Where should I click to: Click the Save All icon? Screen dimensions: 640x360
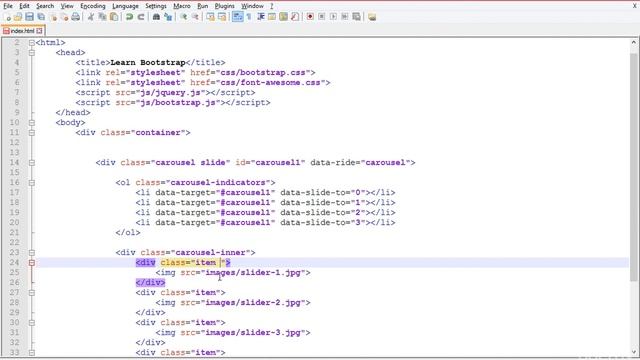41,17
